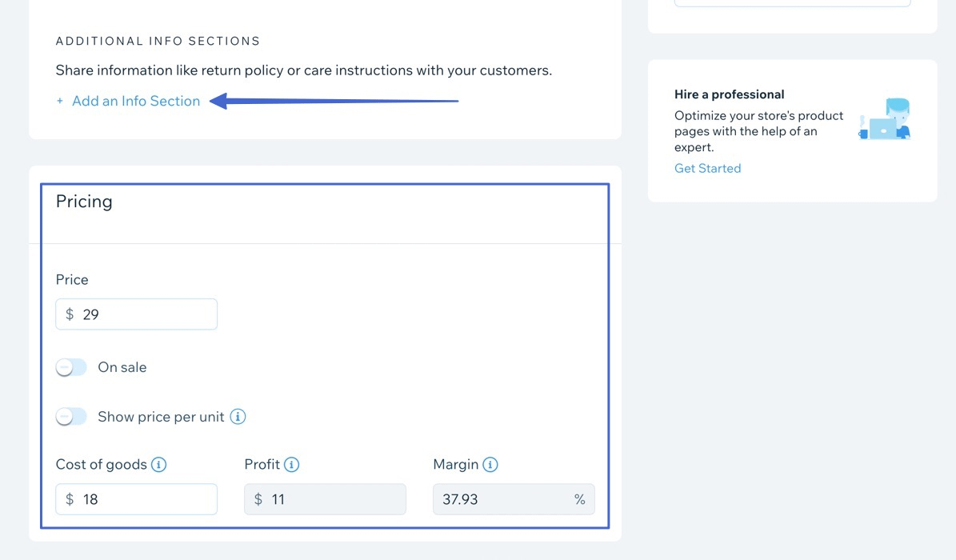The width and height of the screenshot is (956, 560).
Task: Select the Cost of goods input field
Action: coord(144,499)
